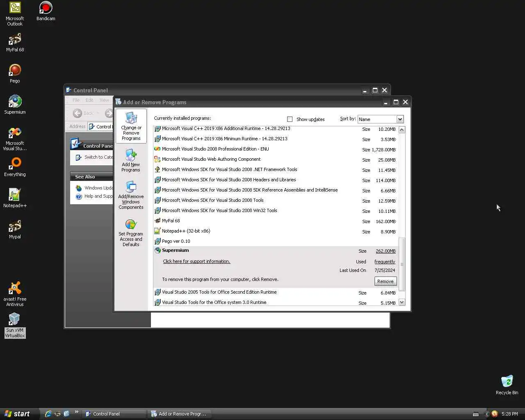The height and width of the screenshot is (420, 525).
Task: Click the 5:28 PM taskbar clock
Action: tap(509, 414)
